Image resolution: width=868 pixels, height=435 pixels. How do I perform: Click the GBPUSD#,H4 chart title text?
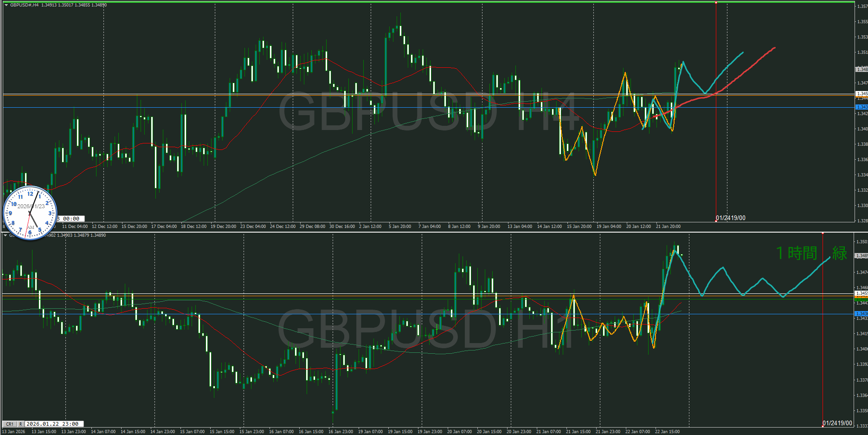[25, 5]
